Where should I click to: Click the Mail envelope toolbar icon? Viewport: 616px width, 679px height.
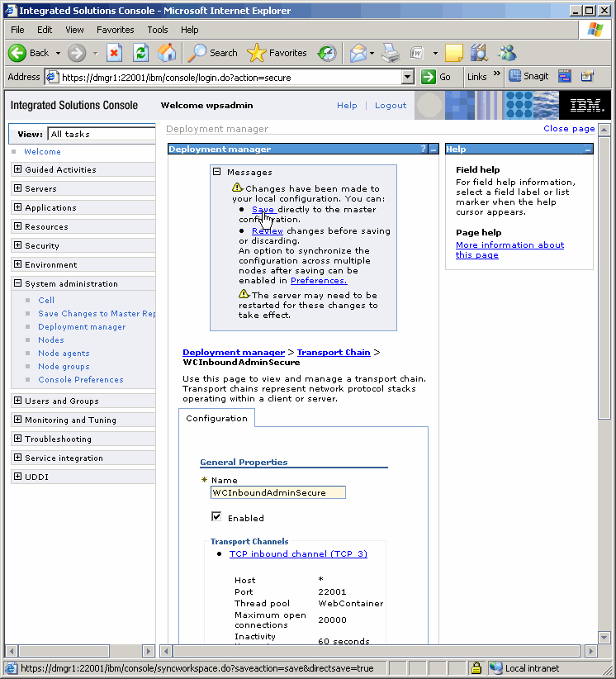(x=358, y=53)
